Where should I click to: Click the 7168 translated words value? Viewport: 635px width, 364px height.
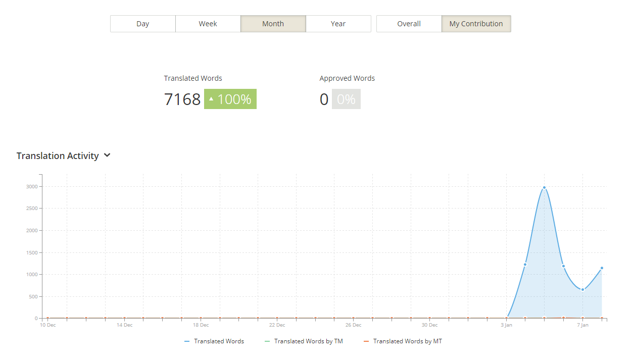pyautogui.click(x=182, y=99)
